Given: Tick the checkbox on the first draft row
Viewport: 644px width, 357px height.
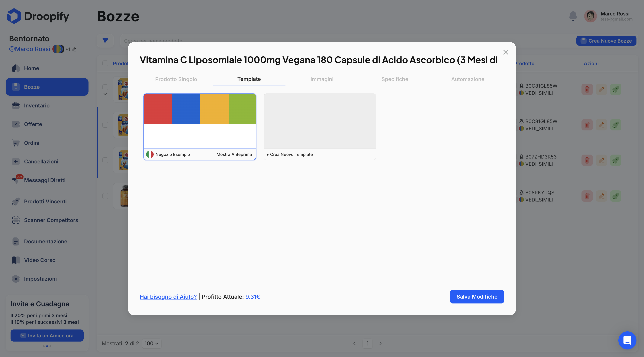Looking at the screenshot, I should 105,87.
